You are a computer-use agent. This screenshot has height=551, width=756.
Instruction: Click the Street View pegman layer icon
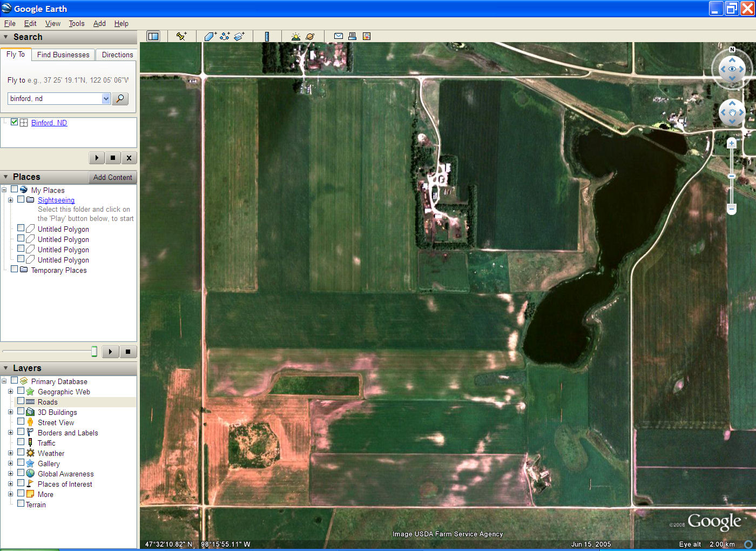30,422
